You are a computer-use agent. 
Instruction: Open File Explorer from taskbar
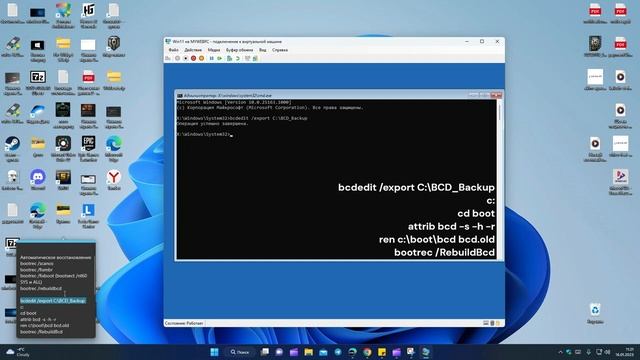click(309, 352)
